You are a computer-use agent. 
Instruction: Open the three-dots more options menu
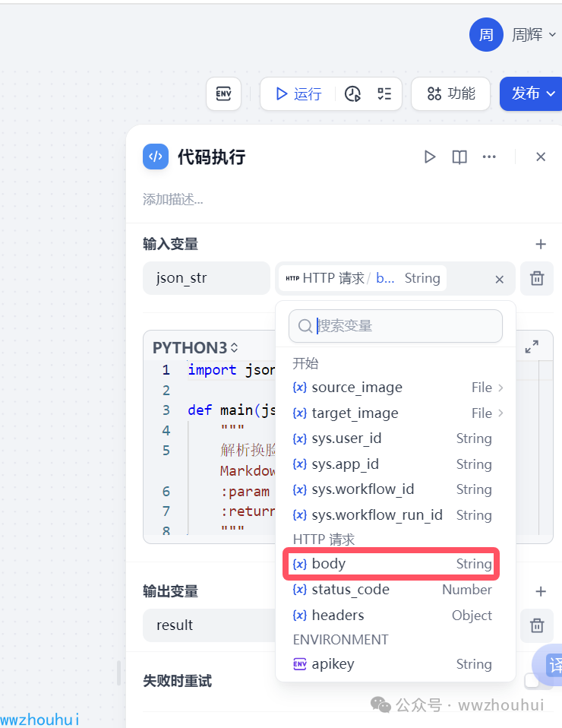point(489,157)
